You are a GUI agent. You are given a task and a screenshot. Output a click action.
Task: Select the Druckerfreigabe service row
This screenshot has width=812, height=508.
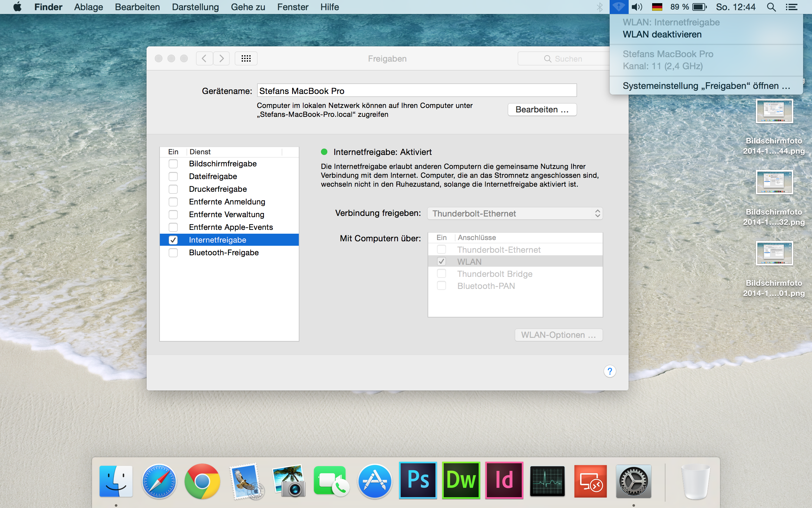(229, 189)
